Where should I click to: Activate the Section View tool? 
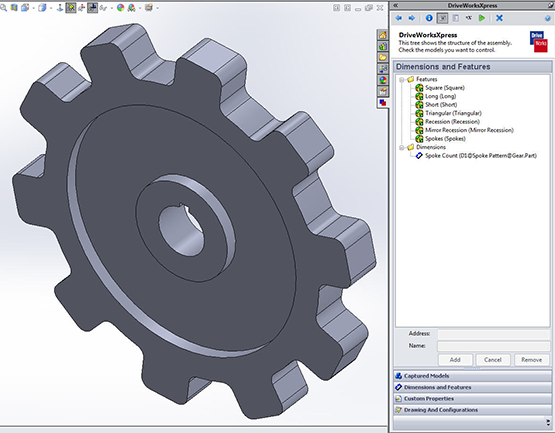pos(14,7)
